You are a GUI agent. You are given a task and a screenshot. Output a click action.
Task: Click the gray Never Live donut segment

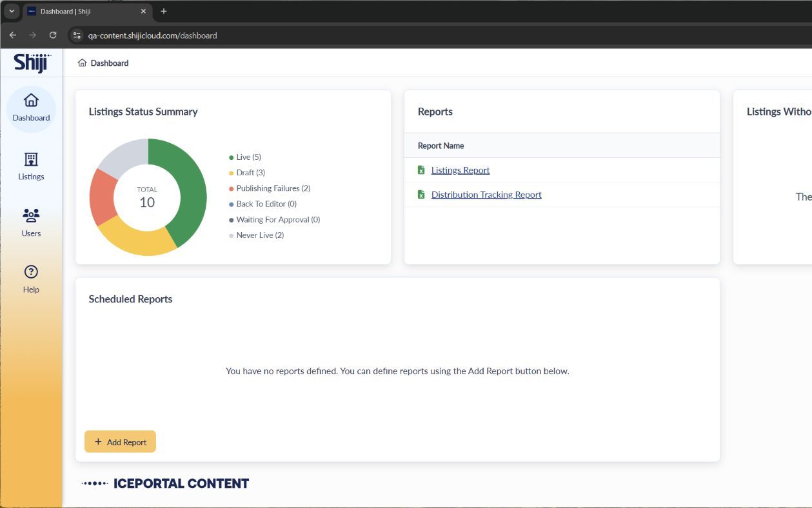point(126,155)
